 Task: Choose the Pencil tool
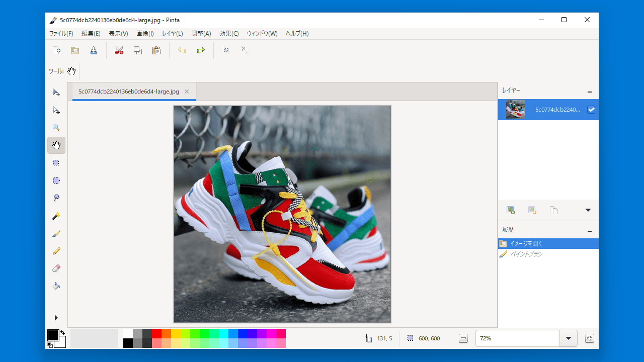coord(56,251)
